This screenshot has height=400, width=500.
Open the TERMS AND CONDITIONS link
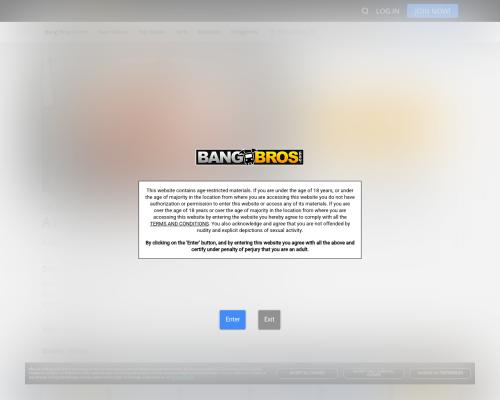179,224
